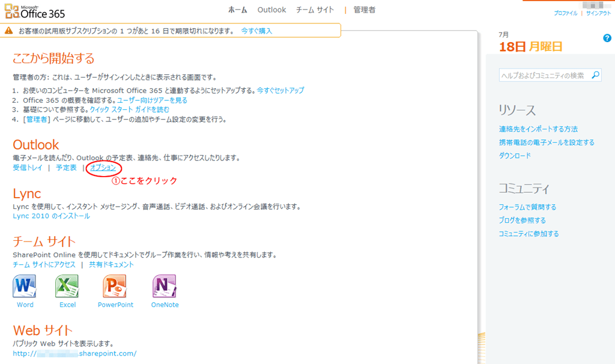Open 受信トレイ under Outlook
Image resolution: width=615 pixels, height=364 pixels.
(x=28, y=168)
